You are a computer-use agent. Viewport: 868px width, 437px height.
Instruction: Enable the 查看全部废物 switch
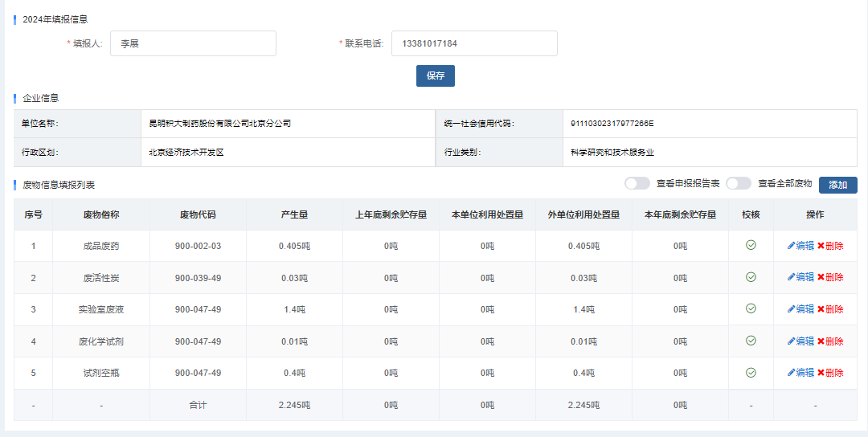(x=738, y=184)
